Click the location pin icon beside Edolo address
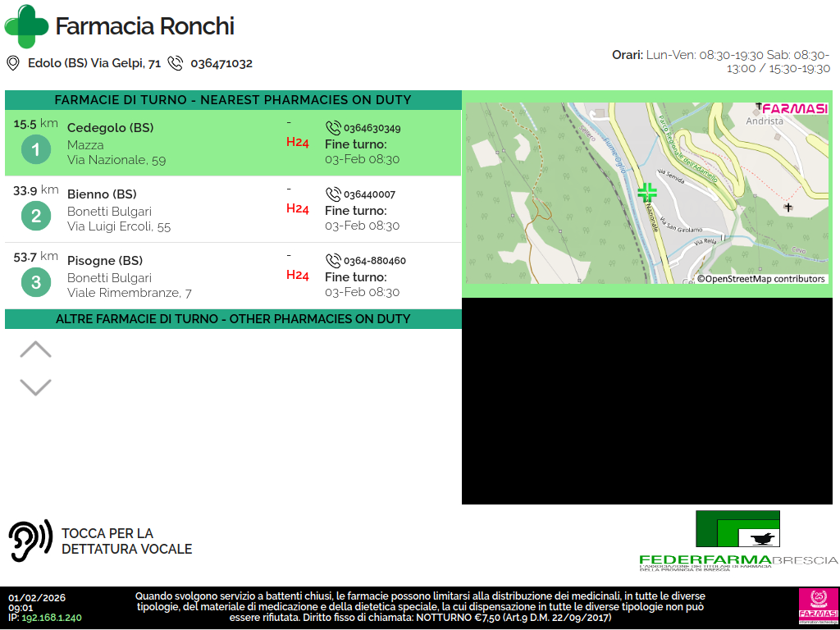This screenshot has height=630, width=840. 13,63
